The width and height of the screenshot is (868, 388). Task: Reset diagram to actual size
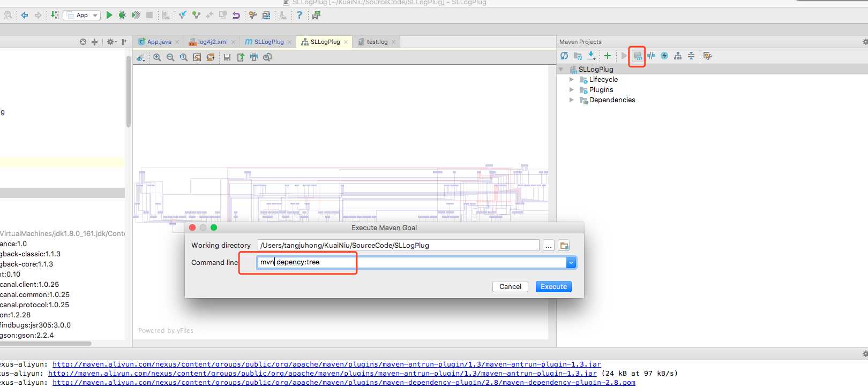[x=184, y=57]
